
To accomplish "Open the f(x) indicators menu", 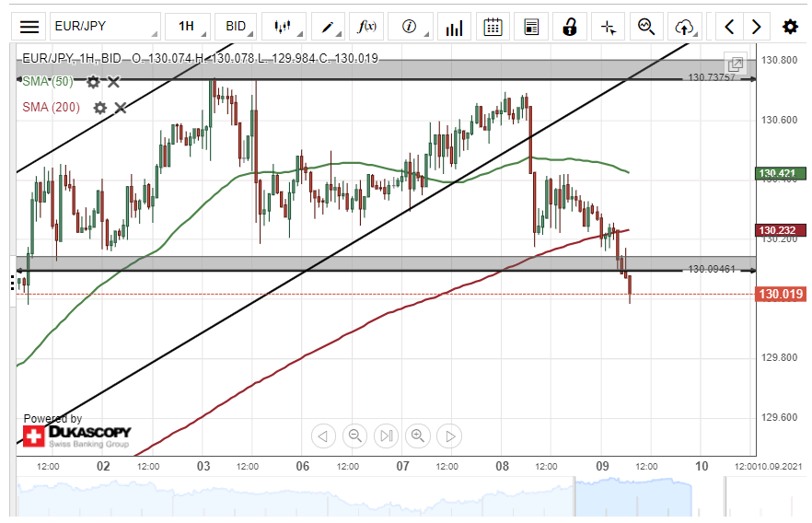I will (366, 27).
